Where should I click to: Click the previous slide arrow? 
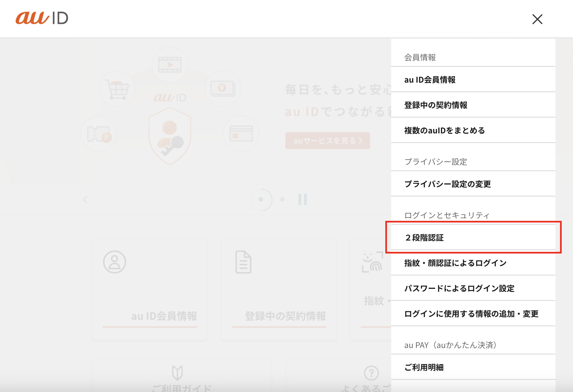coord(85,200)
